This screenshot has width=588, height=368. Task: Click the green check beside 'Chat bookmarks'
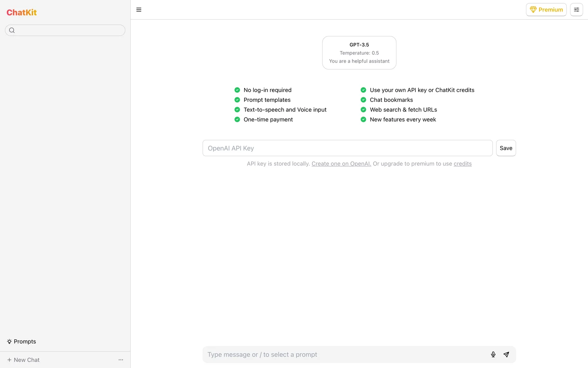(363, 100)
